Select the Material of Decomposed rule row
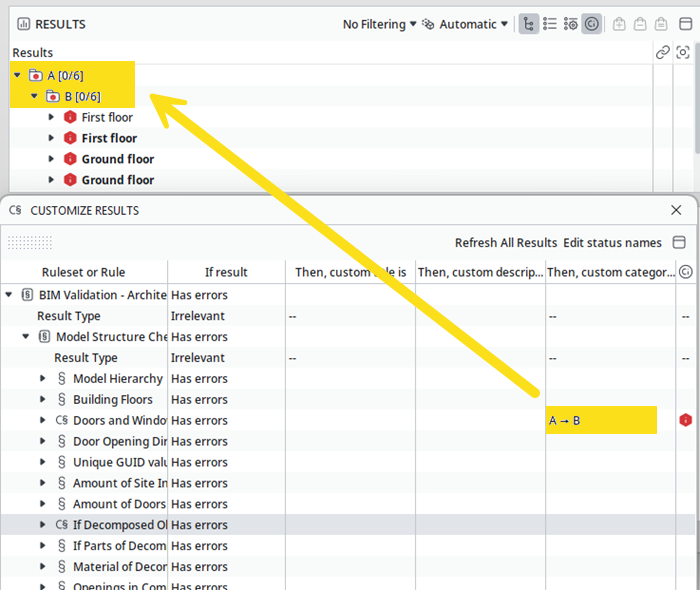This screenshot has width=700, height=590. (x=348, y=567)
